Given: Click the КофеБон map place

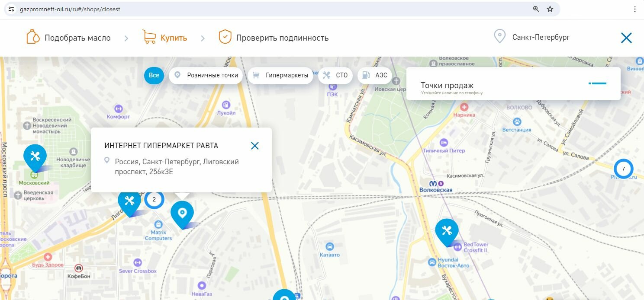Looking at the screenshot, I should [x=78, y=268].
